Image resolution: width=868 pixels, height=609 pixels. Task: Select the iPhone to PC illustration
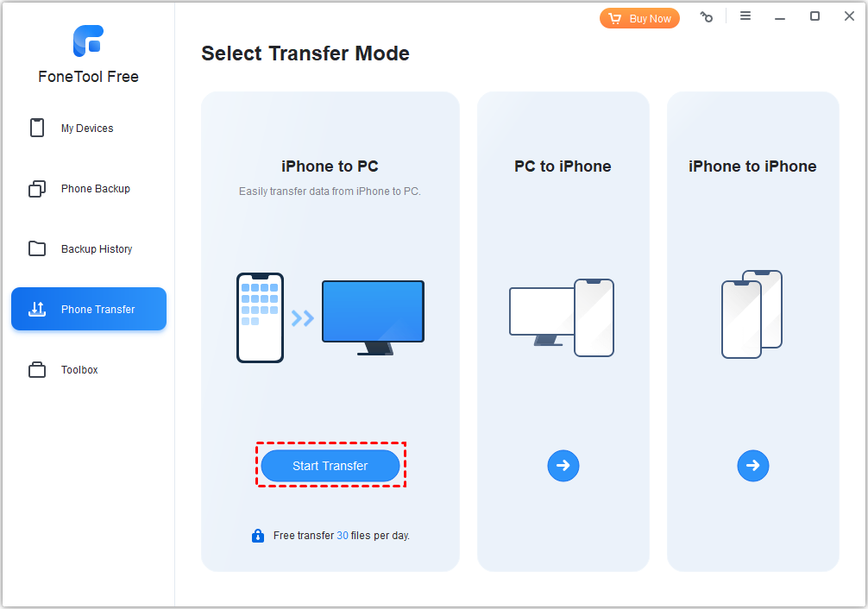(x=330, y=317)
